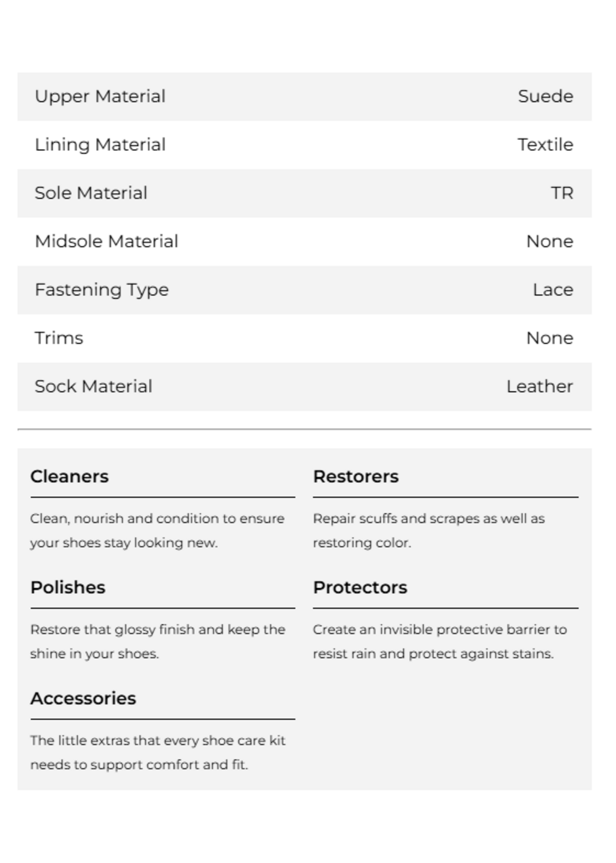Click the Sole Material row label
This screenshot has height=863, width=616.
[91, 193]
